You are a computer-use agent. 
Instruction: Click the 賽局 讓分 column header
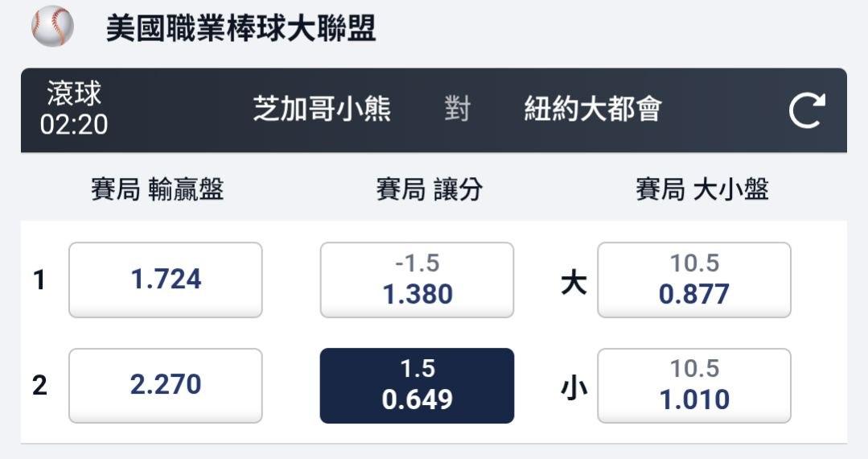429,189
